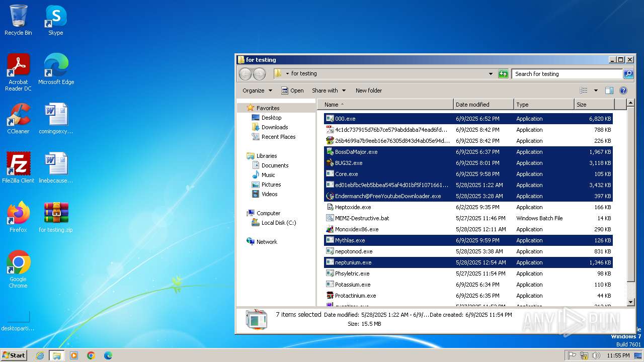Click the taskbar clock showing 11:55 PM

click(618, 355)
